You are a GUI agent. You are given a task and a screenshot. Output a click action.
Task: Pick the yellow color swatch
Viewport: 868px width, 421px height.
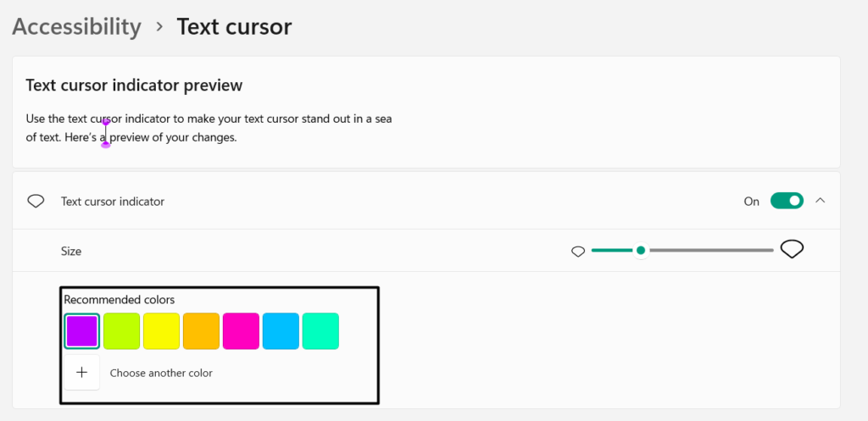pyautogui.click(x=162, y=331)
